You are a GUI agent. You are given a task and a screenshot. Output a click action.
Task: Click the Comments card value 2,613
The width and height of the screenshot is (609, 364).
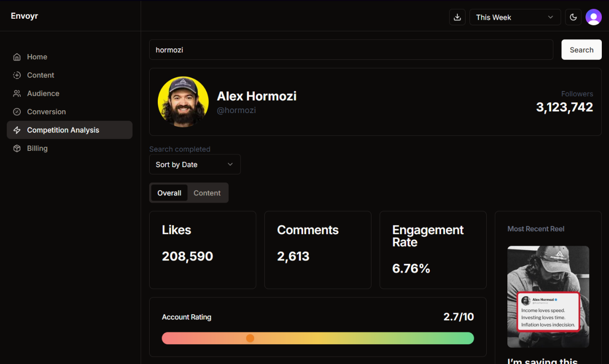[x=293, y=256]
